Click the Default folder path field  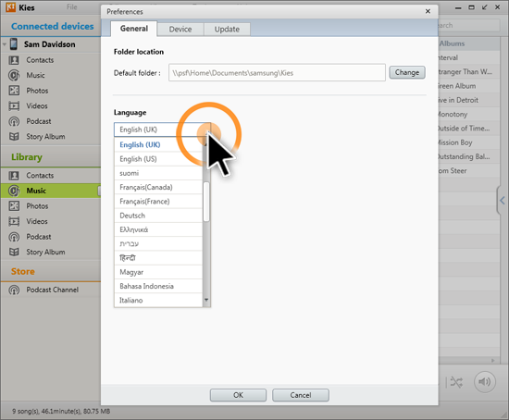click(277, 73)
